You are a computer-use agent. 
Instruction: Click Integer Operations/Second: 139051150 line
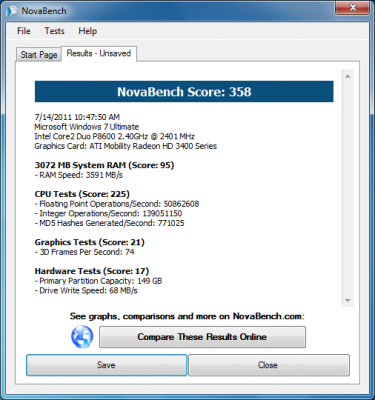pyautogui.click(x=108, y=213)
